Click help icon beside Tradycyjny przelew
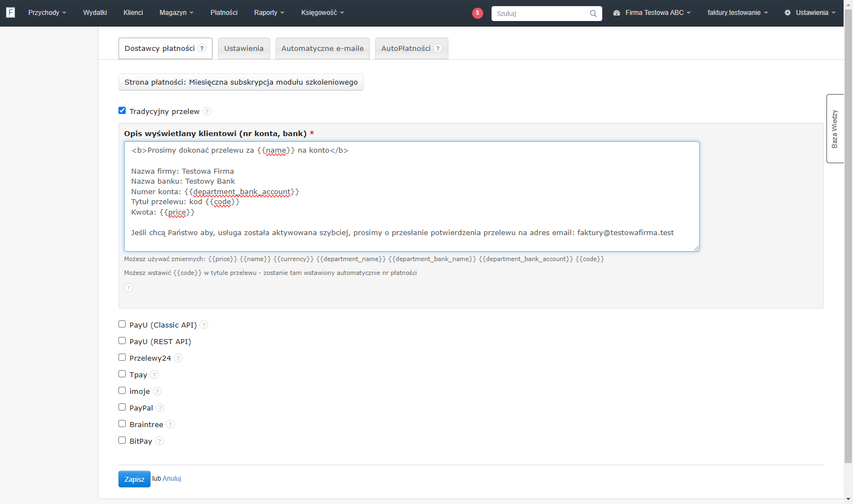853x504 pixels. 207,111
